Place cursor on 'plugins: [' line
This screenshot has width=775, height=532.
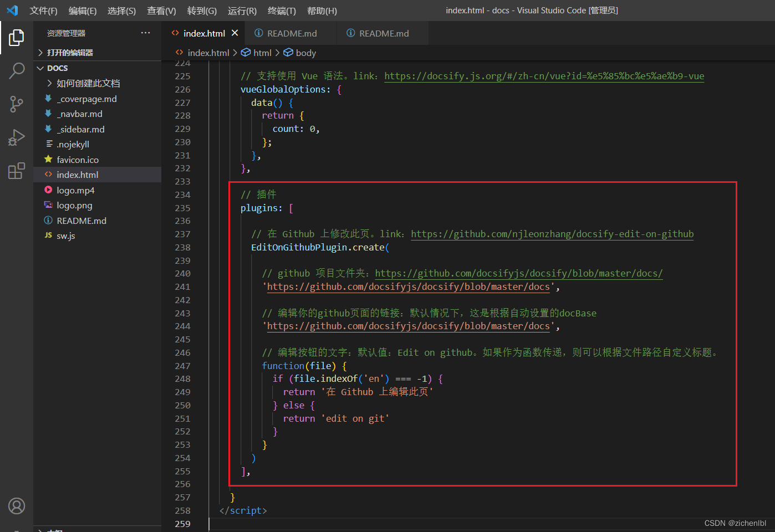267,208
